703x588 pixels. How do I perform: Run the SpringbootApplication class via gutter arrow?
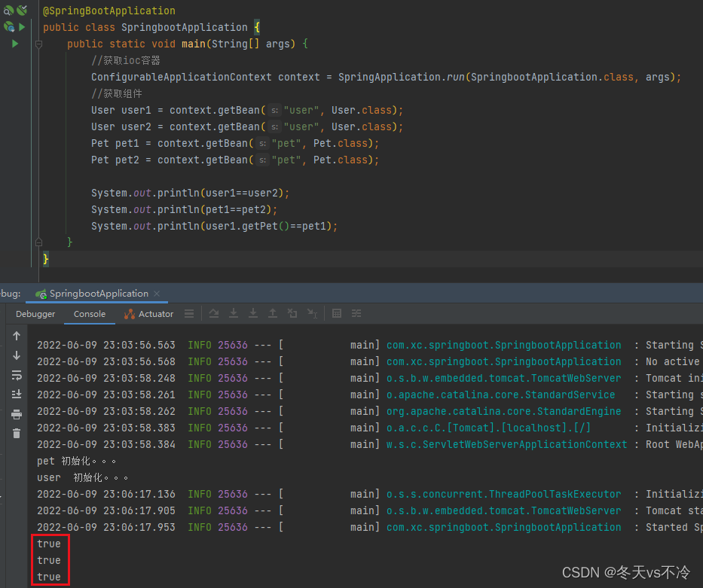(22, 27)
